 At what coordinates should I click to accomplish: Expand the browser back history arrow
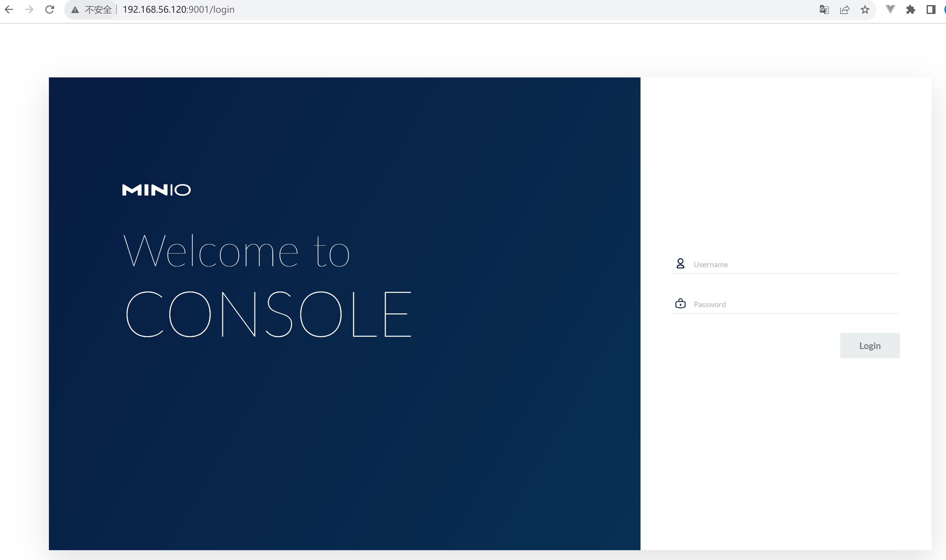(x=9, y=10)
